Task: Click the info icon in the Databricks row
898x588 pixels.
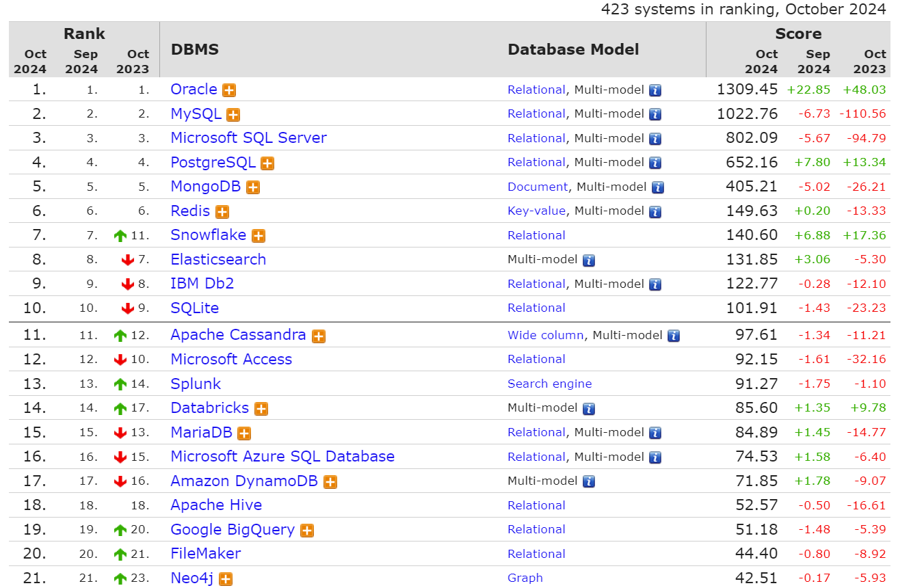Action: 589,409
